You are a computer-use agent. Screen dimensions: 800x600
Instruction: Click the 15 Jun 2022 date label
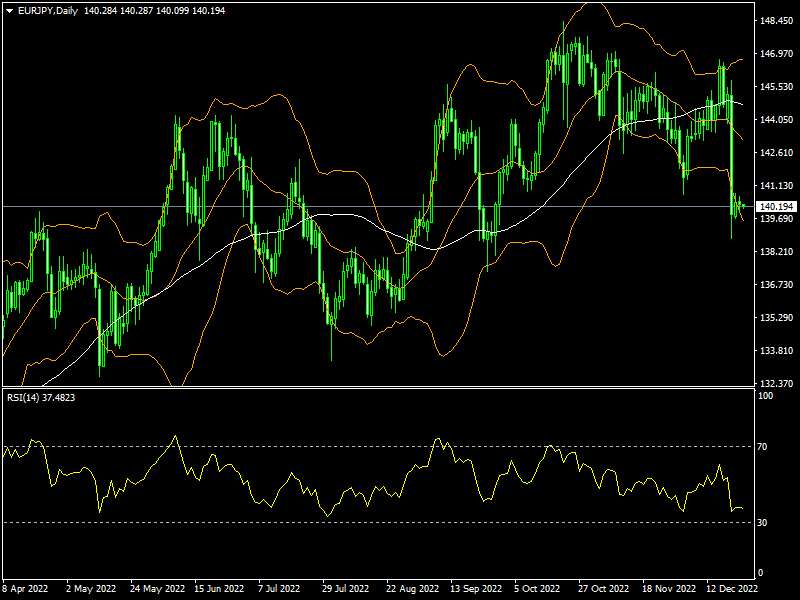click(219, 588)
